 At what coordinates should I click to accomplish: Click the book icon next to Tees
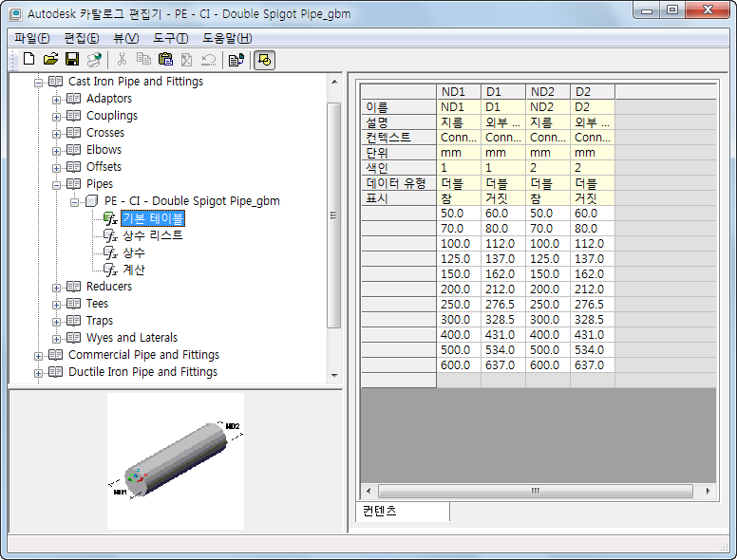tap(73, 304)
